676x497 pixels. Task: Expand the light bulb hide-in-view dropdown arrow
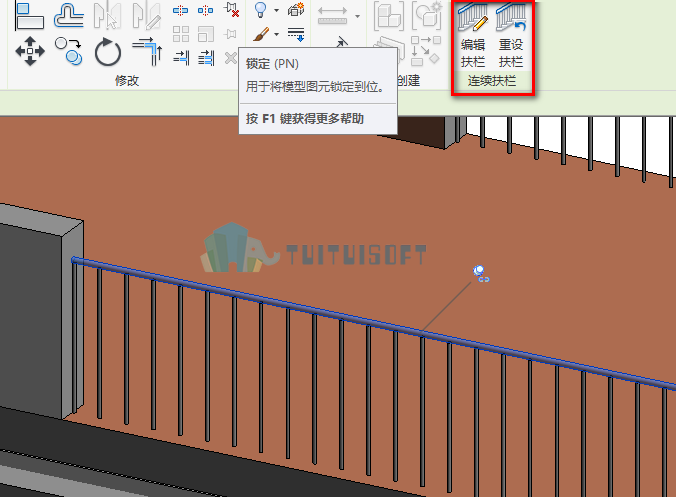tap(276, 10)
